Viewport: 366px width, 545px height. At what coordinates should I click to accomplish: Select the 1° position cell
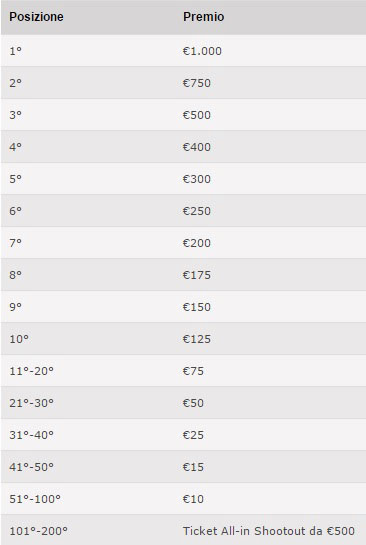pyautogui.click(x=16, y=51)
